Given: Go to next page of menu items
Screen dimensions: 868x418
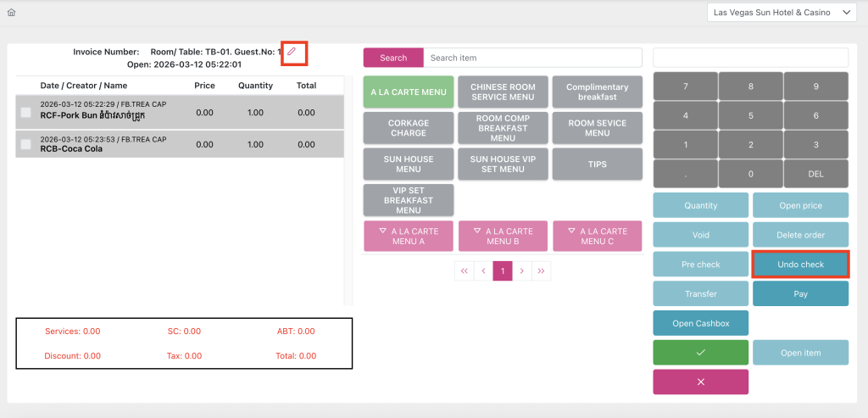Looking at the screenshot, I should [x=522, y=271].
